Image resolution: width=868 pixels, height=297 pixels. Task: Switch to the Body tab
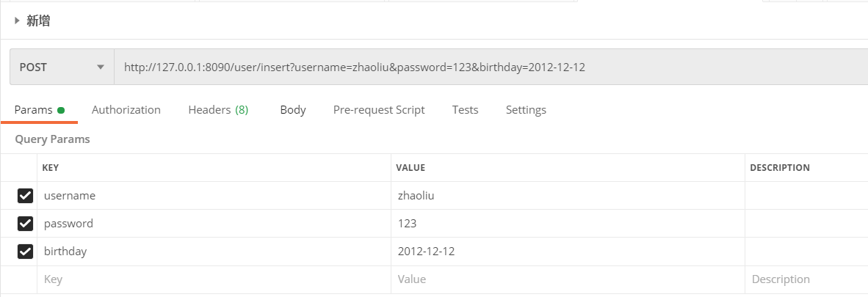(x=293, y=110)
